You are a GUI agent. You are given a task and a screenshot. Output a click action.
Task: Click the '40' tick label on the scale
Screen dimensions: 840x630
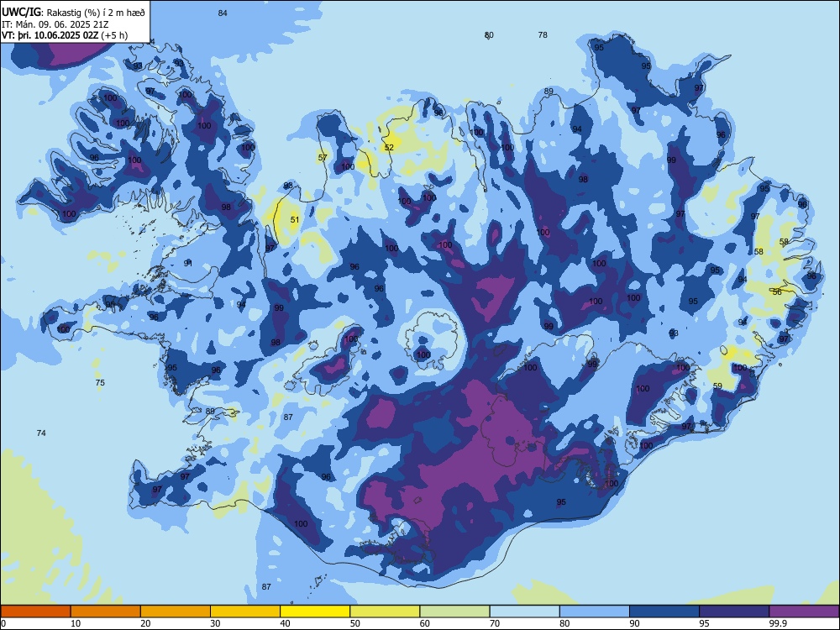[x=285, y=623]
